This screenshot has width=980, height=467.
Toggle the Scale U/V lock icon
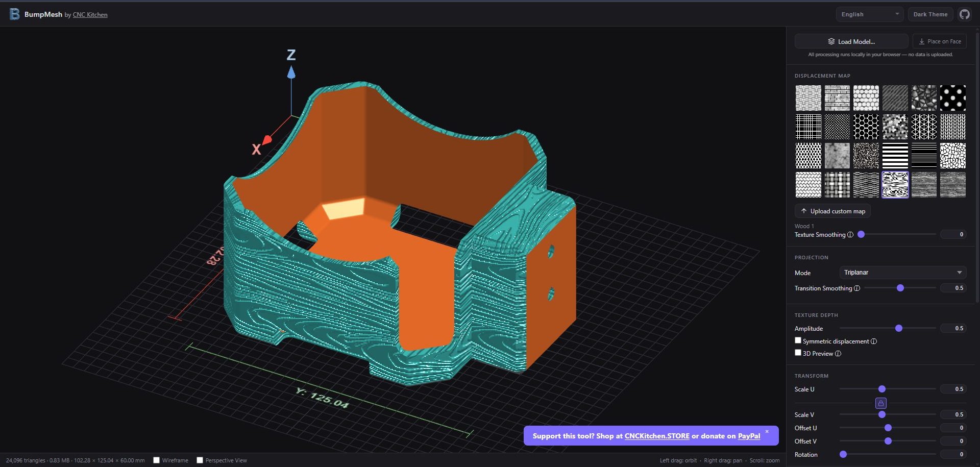point(880,403)
